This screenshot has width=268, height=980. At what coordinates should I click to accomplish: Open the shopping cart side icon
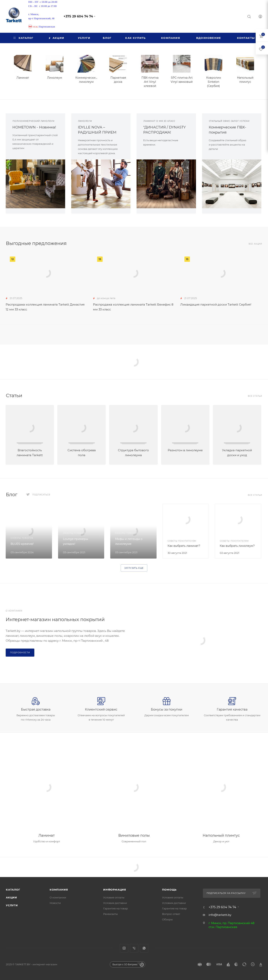[261, 36]
